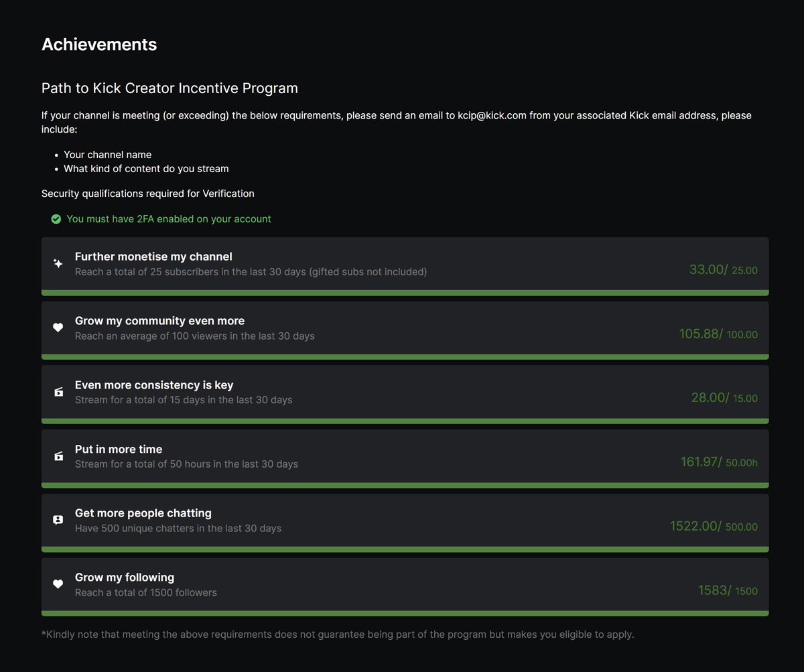Click the 'Your channel name' bullet item
The height and width of the screenshot is (672, 804).
[107, 155]
